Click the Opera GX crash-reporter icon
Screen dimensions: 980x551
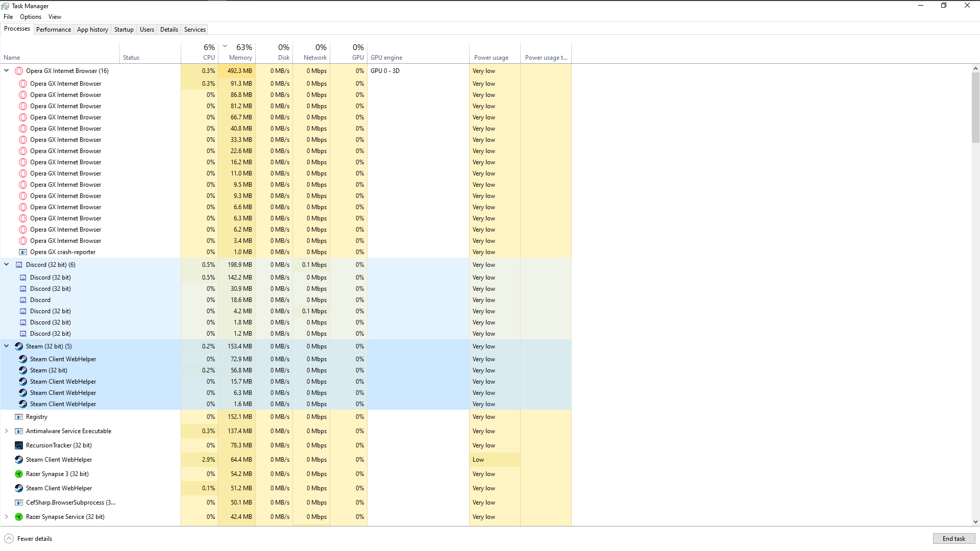pos(23,252)
